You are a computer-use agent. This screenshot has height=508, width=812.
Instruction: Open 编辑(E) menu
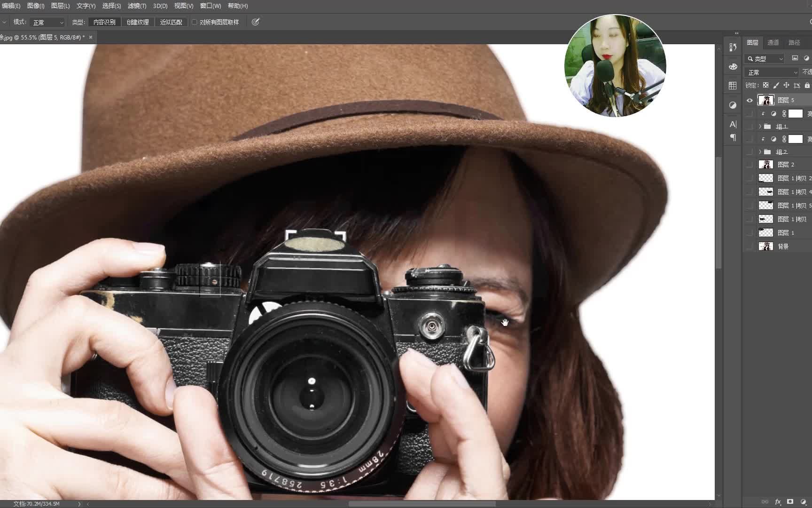[x=11, y=6]
